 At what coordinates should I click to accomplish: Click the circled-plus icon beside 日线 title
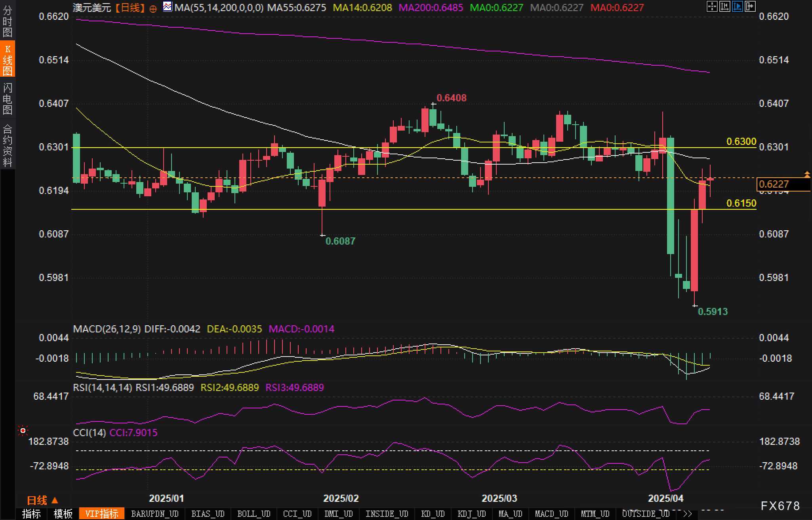153,9
